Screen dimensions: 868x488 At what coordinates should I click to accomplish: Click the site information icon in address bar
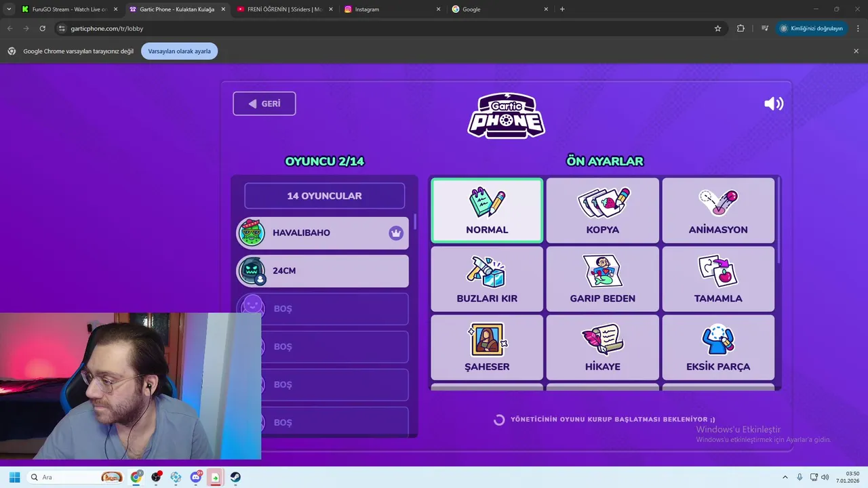(62, 28)
